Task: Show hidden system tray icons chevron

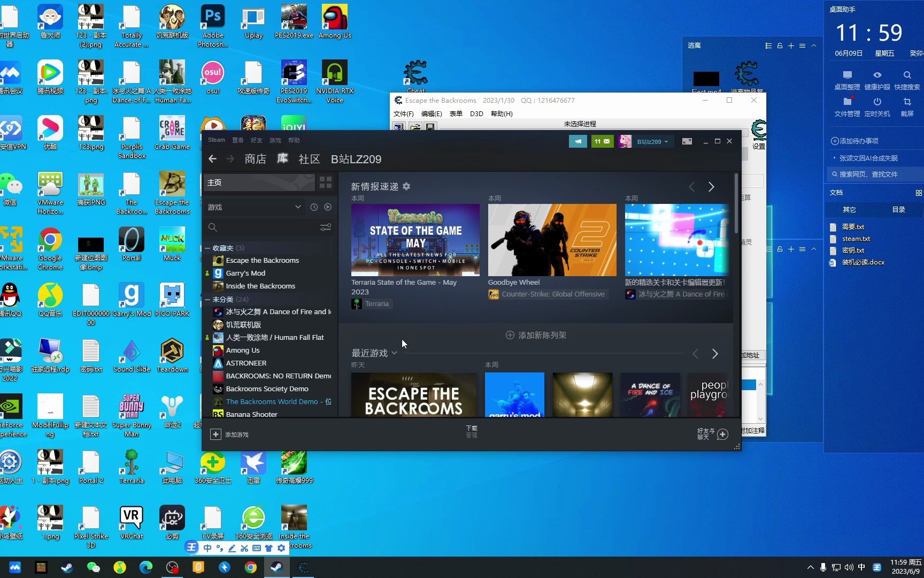Action: (810, 567)
